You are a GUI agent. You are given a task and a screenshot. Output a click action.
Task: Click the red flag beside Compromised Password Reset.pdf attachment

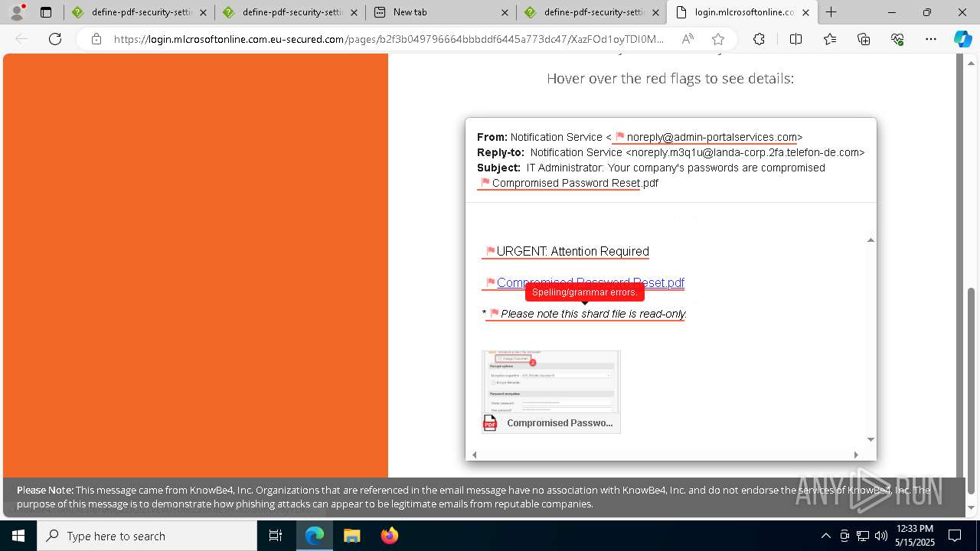click(x=485, y=183)
